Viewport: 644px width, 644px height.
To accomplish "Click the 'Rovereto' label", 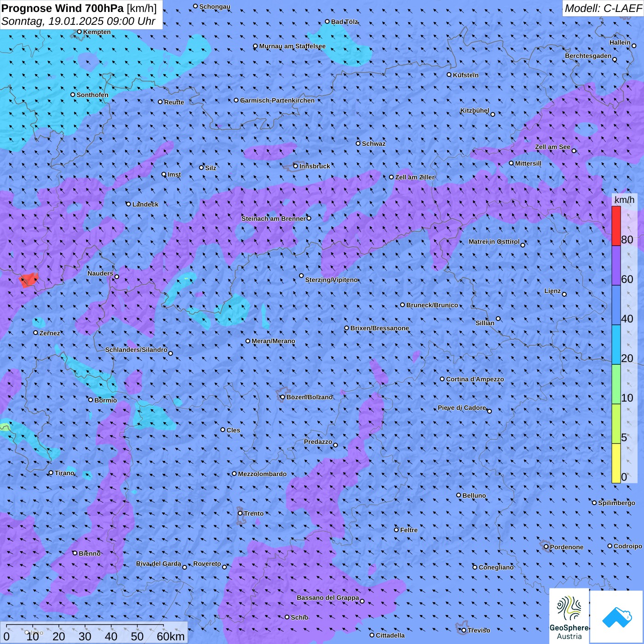I will 207,563.
